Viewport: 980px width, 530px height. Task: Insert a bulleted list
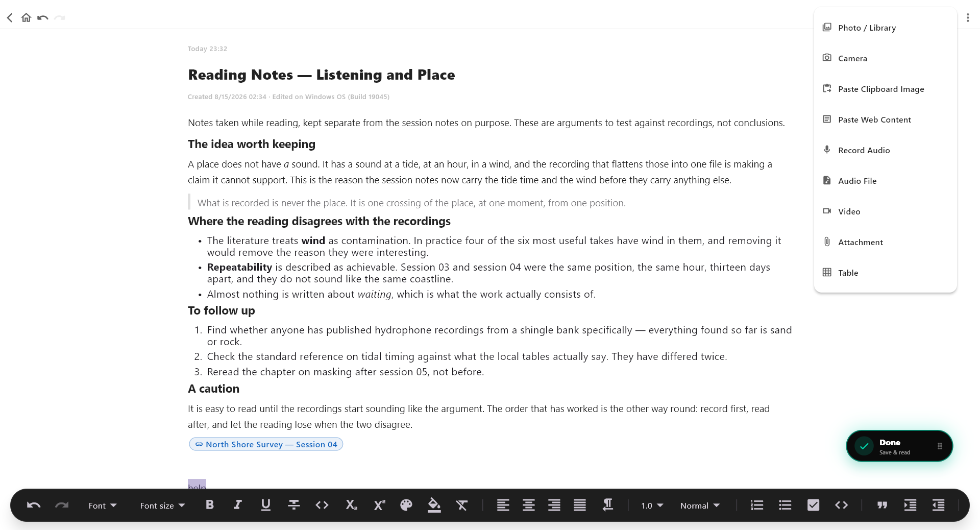[785, 505]
